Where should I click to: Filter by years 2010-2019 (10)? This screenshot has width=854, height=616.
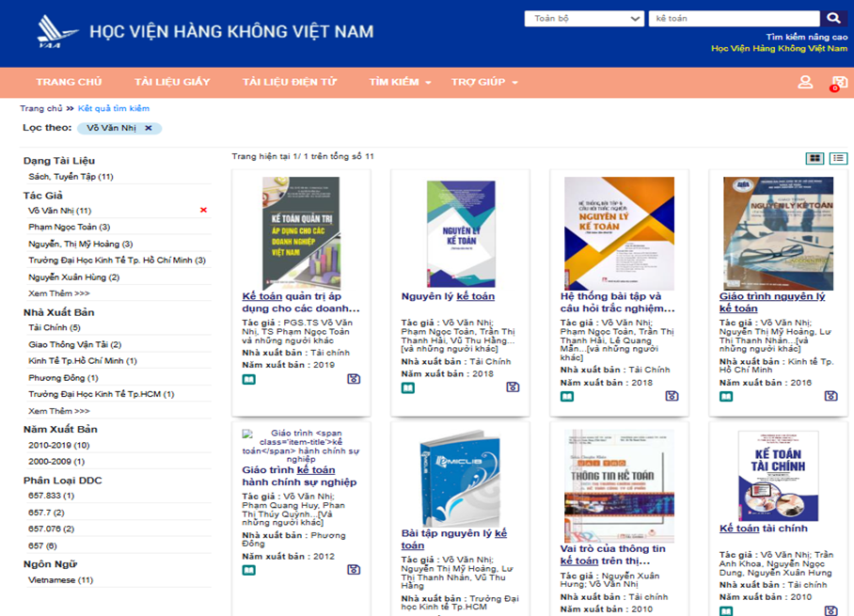click(59, 446)
